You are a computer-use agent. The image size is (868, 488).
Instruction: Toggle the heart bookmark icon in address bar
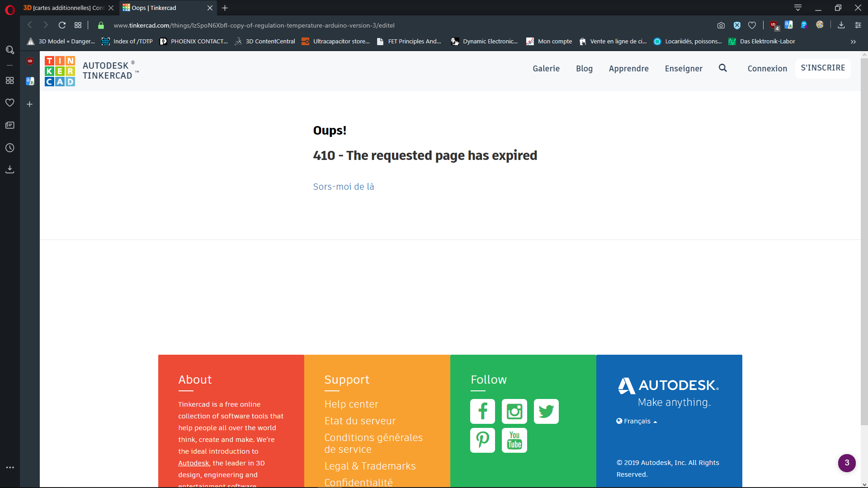(x=752, y=25)
